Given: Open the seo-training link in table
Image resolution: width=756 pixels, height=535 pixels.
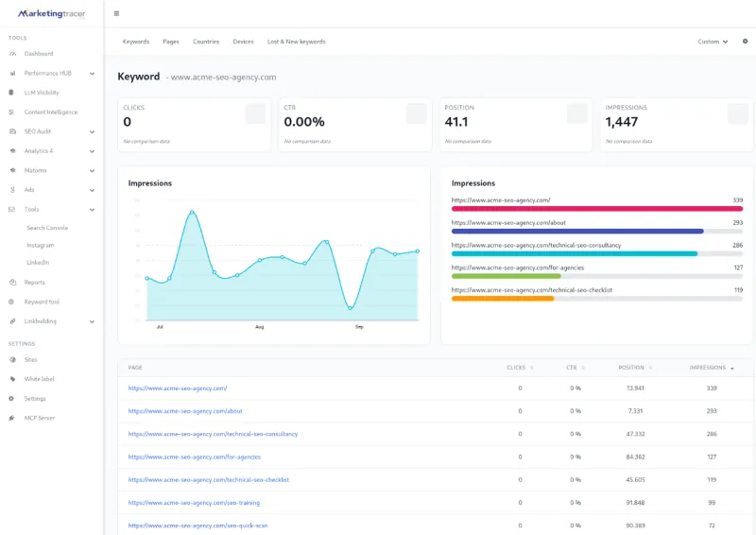Looking at the screenshot, I should (194, 503).
